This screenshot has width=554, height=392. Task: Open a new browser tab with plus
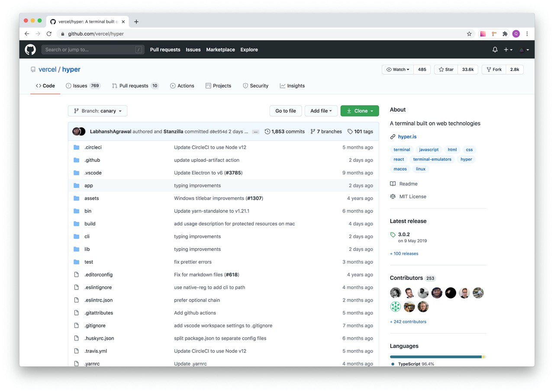pos(136,22)
